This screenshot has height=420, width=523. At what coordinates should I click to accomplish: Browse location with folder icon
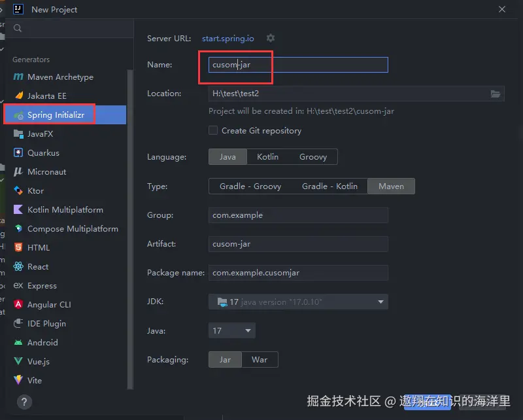pos(496,94)
